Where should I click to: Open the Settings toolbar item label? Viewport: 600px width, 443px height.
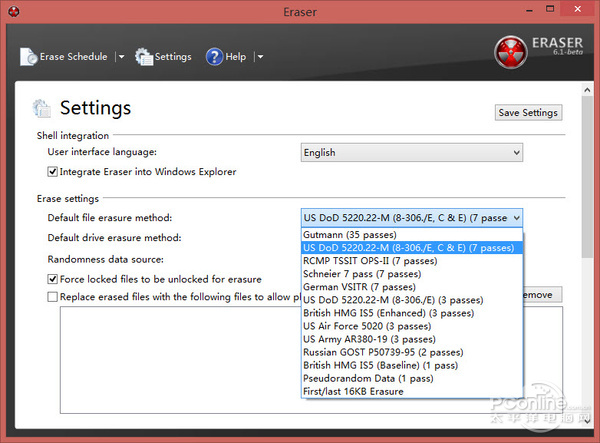(173, 57)
